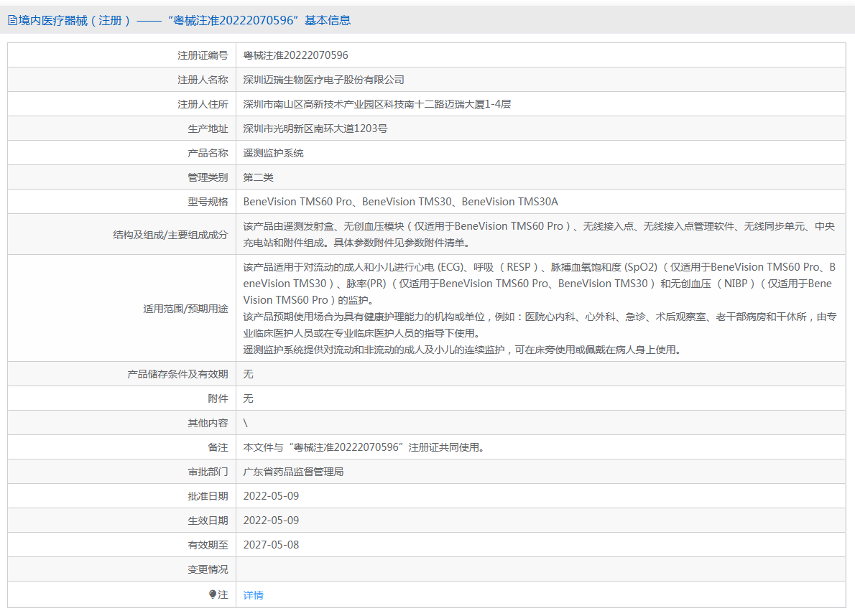Viewport: 855px width, 616px height.
Task: Click registrant address 深圳市南山区高新技术产业园区 text
Action: (x=376, y=105)
